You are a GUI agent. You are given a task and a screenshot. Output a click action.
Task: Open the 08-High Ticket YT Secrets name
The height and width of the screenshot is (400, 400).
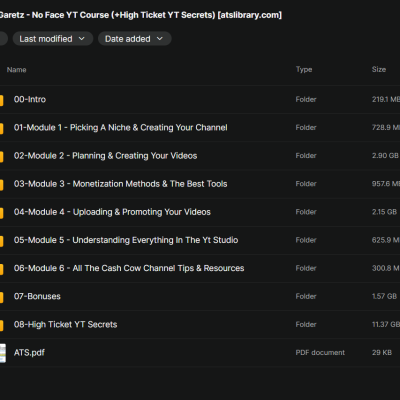tap(65, 324)
